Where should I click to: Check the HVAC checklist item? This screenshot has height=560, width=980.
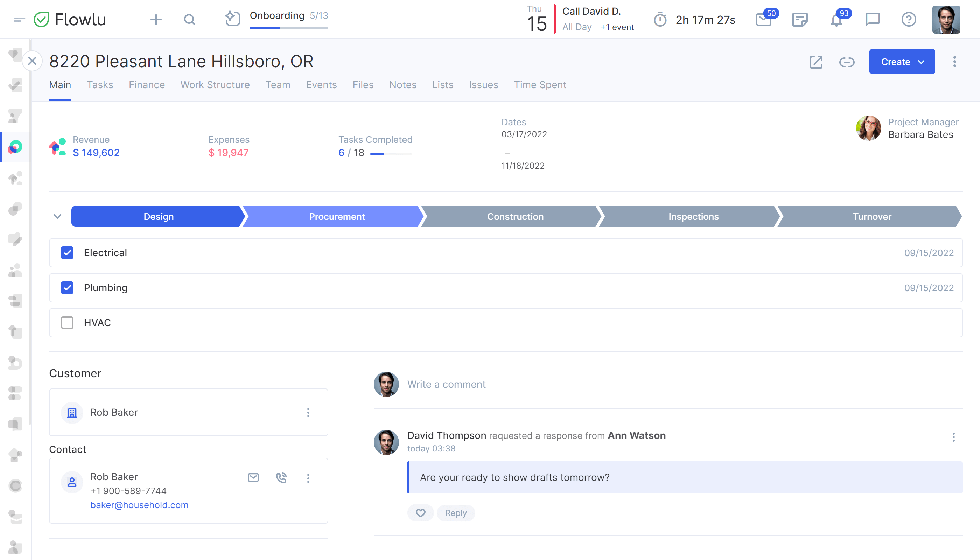(x=67, y=323)
